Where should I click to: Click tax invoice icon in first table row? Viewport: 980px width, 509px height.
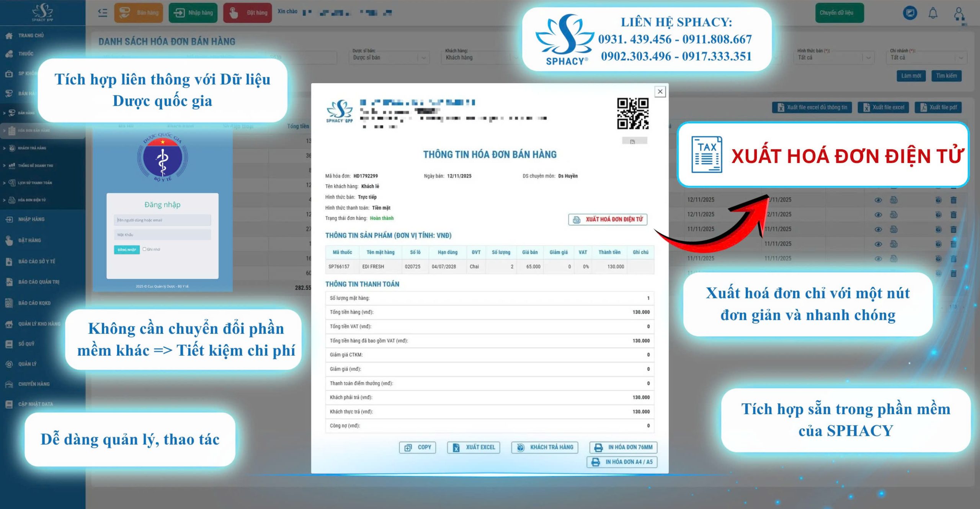tap(893, 200)
